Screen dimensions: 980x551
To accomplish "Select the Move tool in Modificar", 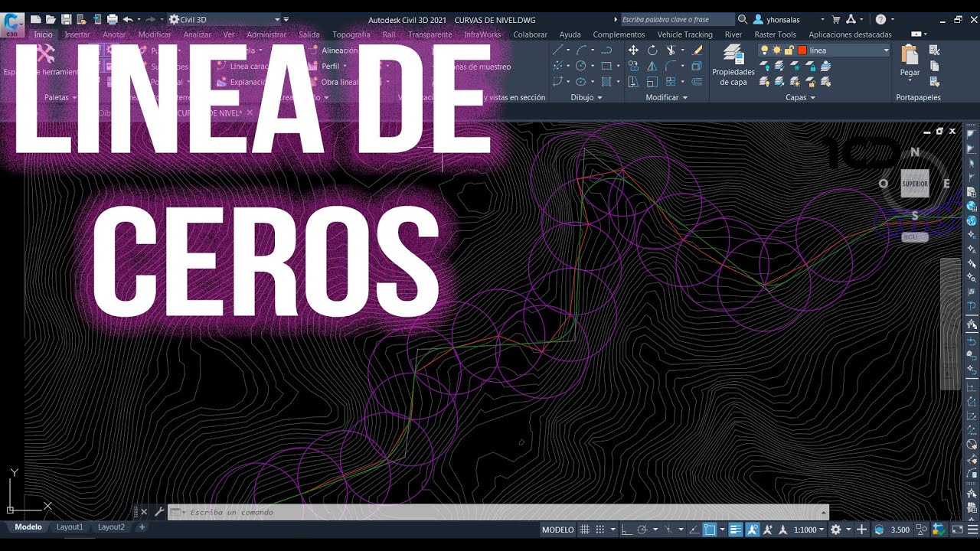I will tap(633, 51).
